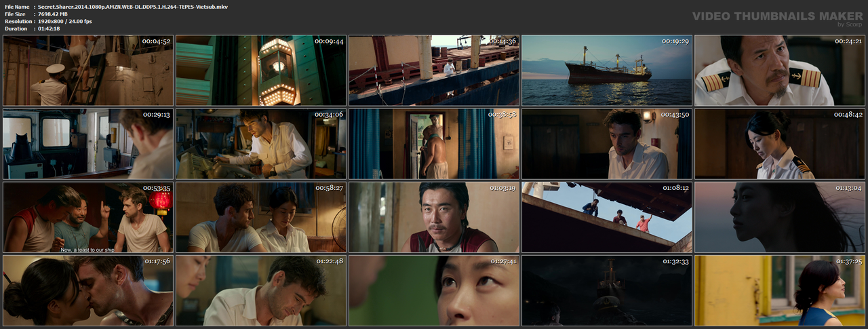This screenshot has height=329, width=868.
Task: Open the thumbnail marked 01:27:41
Action: tap(434, 290)
